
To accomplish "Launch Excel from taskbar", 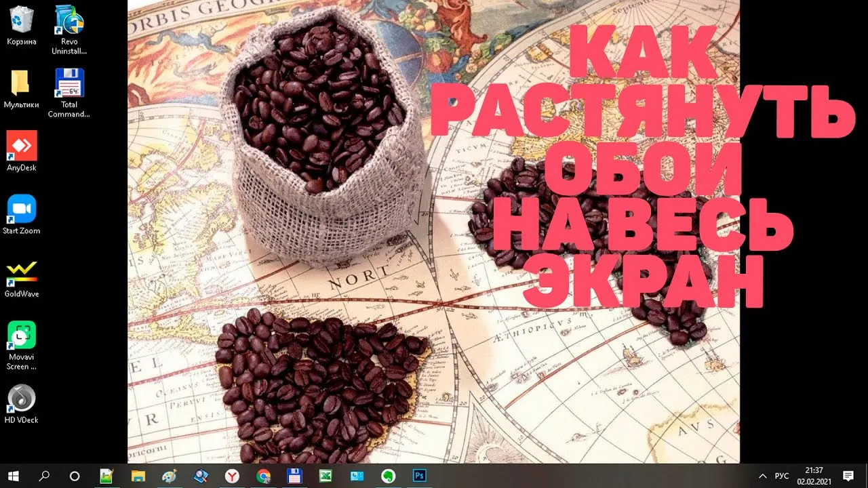I will click(325, 476).
